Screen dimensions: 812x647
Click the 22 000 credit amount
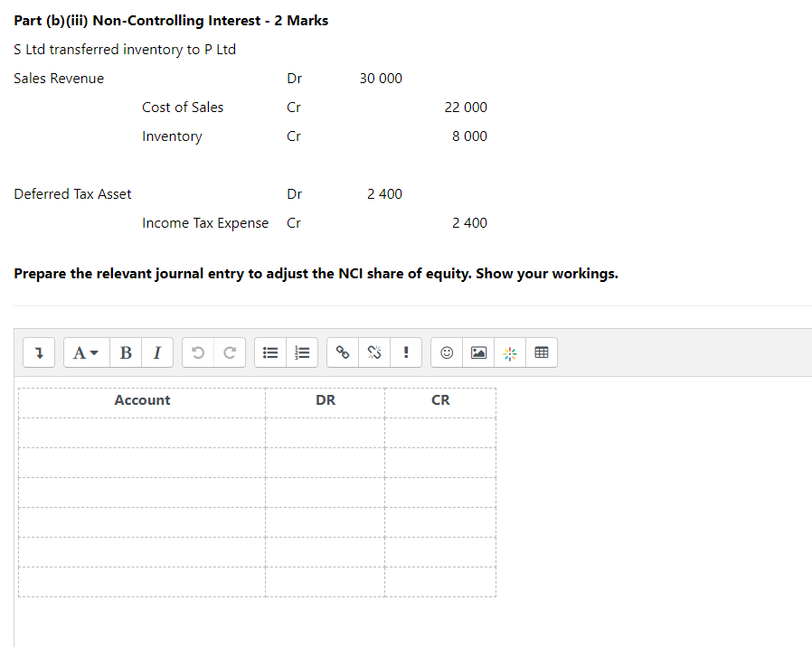click(x=466, y=108)
